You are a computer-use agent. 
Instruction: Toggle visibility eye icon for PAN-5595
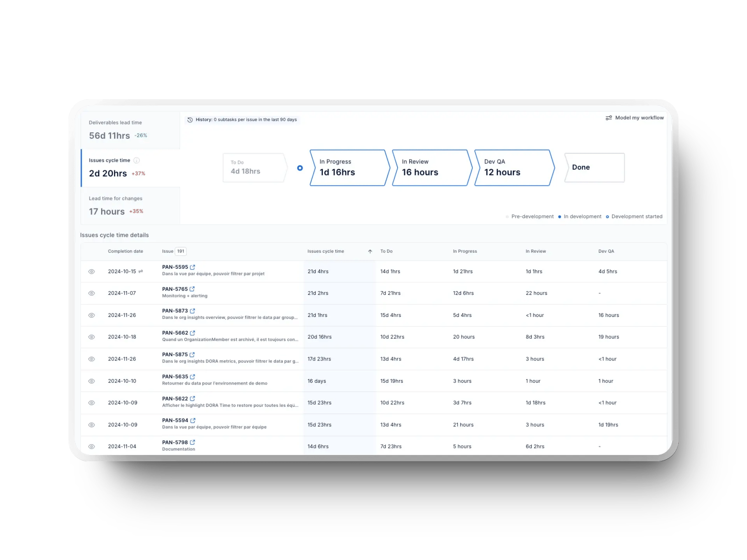[x=92, y=271]
